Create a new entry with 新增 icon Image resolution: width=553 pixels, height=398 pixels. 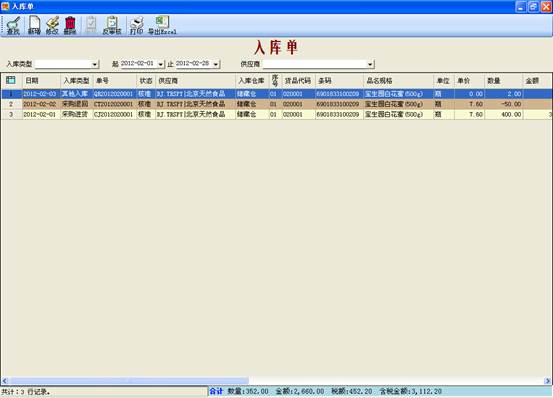coord(34,25)
